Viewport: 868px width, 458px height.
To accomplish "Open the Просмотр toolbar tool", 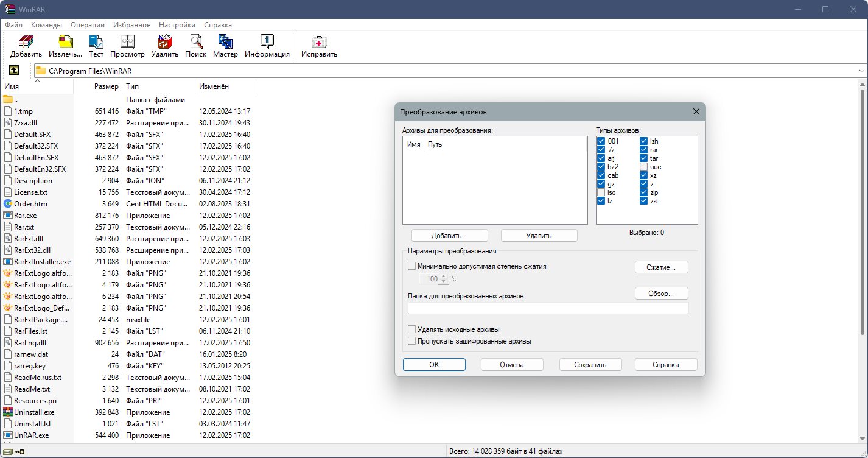I will click(x=127, y=42).
